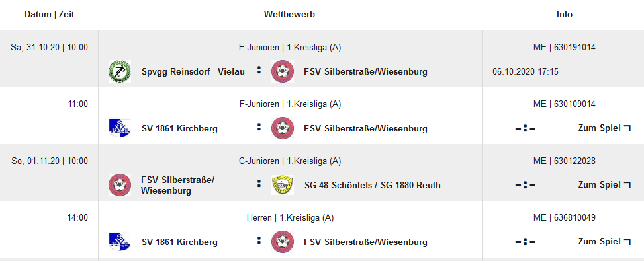Viewport: 644px width, 261px height.
Task: Click the score placeholder for F-Junioren match
Action: click(x=526, y=128)
